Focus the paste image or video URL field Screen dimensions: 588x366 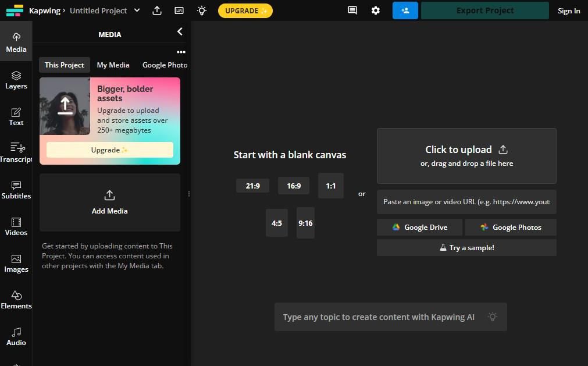[466, 202]
